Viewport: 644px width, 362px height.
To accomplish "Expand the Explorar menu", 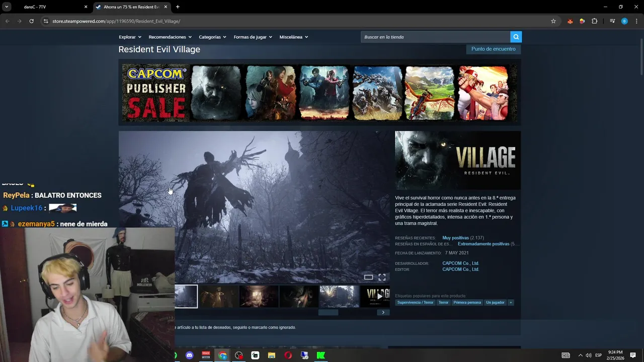I will (130, 37).
